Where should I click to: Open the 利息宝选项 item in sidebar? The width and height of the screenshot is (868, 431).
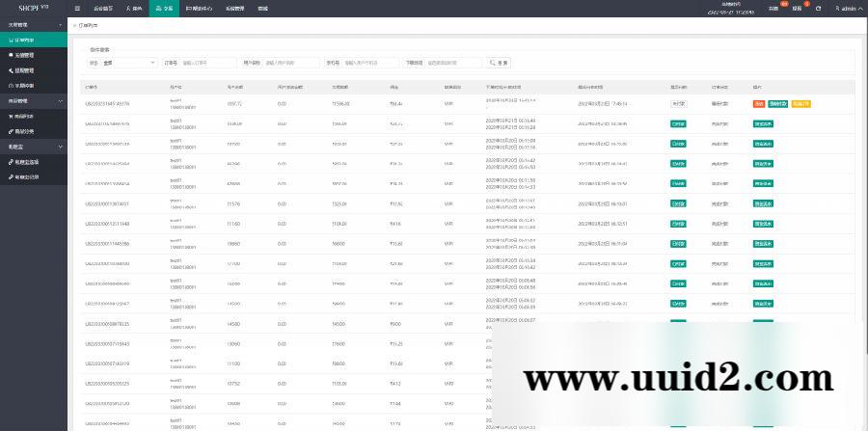tap(27, 161)
